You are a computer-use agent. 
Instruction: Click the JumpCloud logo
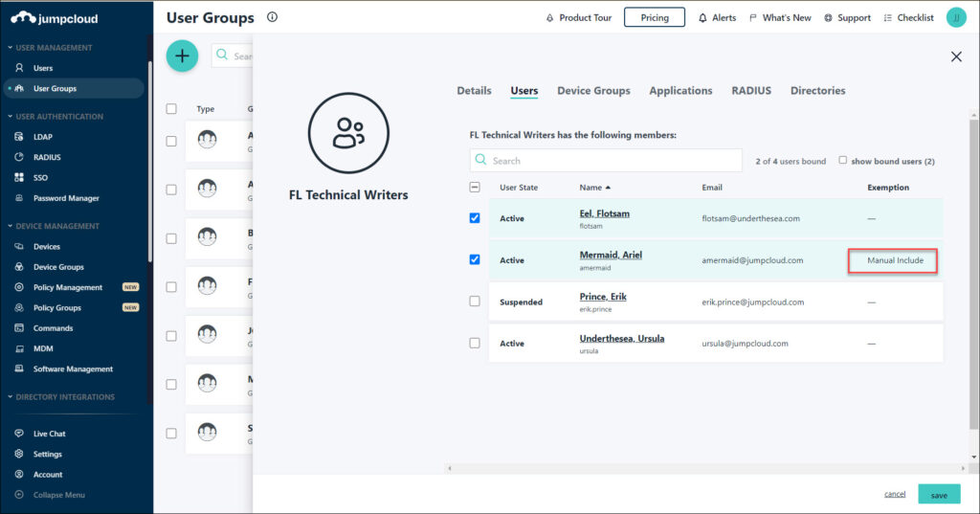tap(55, 18)
